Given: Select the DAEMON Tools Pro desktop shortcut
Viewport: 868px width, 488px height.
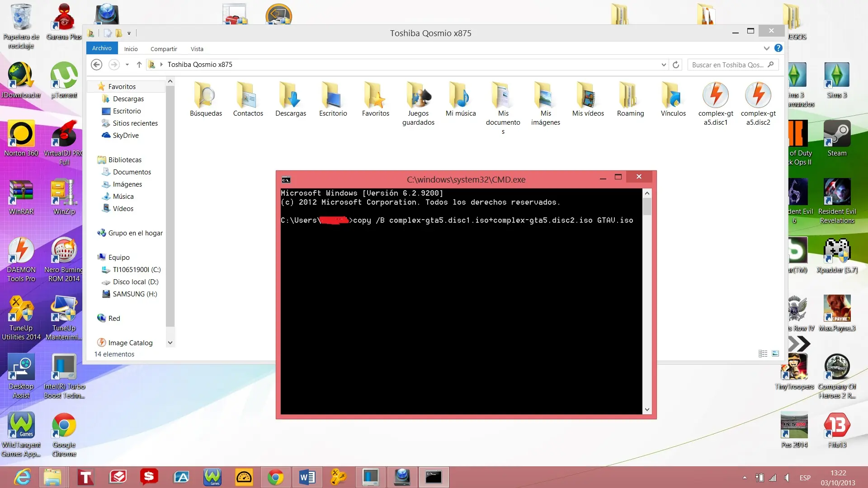Looking at the screenshot, I should (x=21, y=259).
